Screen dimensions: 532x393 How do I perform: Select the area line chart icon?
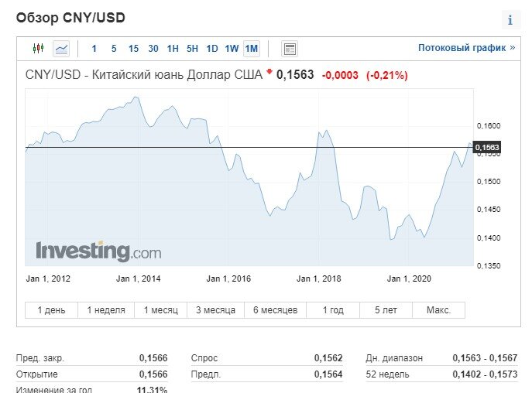point(61,49)
